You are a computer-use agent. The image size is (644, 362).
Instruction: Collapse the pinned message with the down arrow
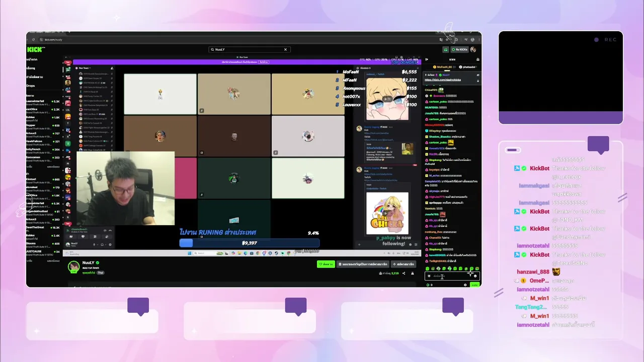click(x=477, y=80)
